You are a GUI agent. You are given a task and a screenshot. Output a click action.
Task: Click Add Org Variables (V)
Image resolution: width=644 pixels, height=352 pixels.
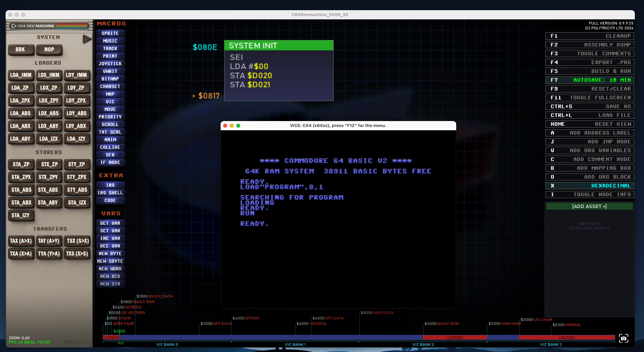click(590, 151)
